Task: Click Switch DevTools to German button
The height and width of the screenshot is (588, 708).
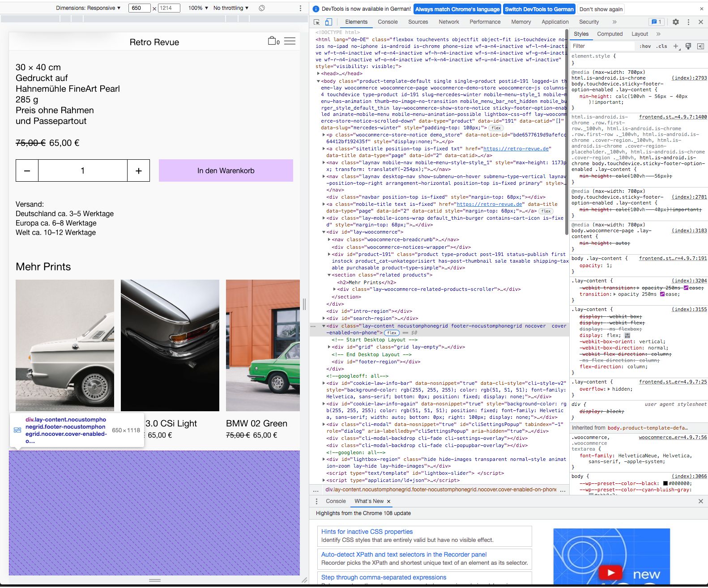Action: click(539, 9)
